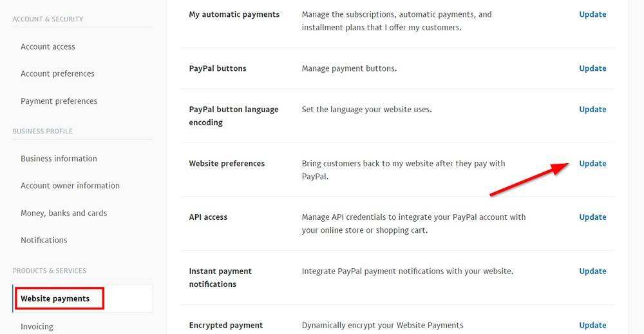Viewport: 644px width, 334px height.
Task: Click Update for PayPal buttons
Action: (592, 68)
